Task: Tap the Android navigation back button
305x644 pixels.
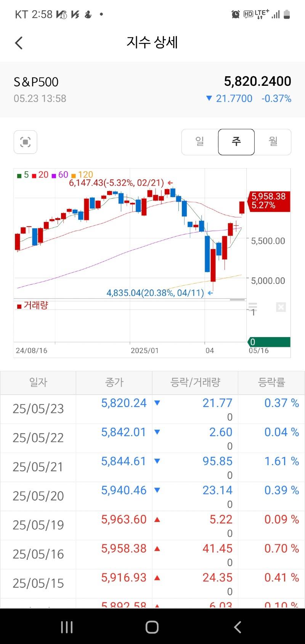Action: [x=238, y=627]
